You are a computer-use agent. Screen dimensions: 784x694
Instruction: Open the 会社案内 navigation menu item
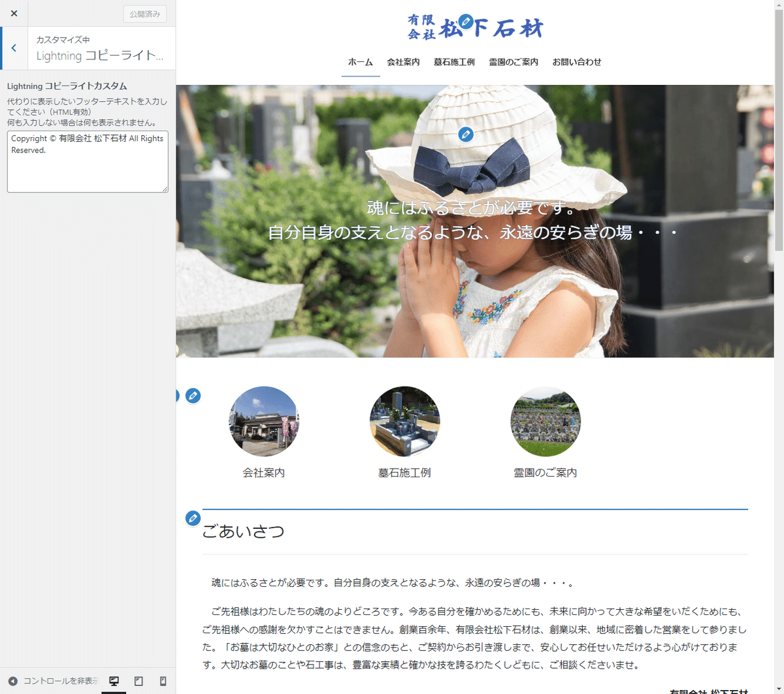point(403,62)
